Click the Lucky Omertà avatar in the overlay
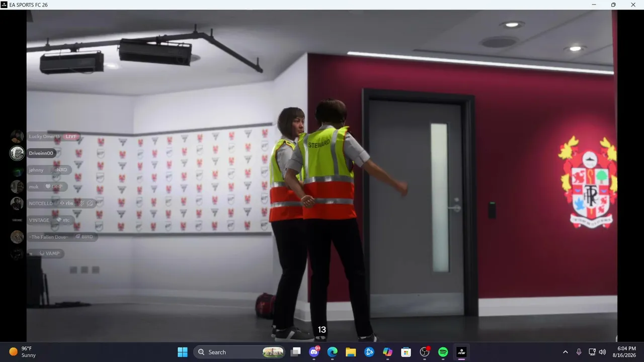Image resolution: width=644 pixels, height=362 pixels. tap(17, 136)
